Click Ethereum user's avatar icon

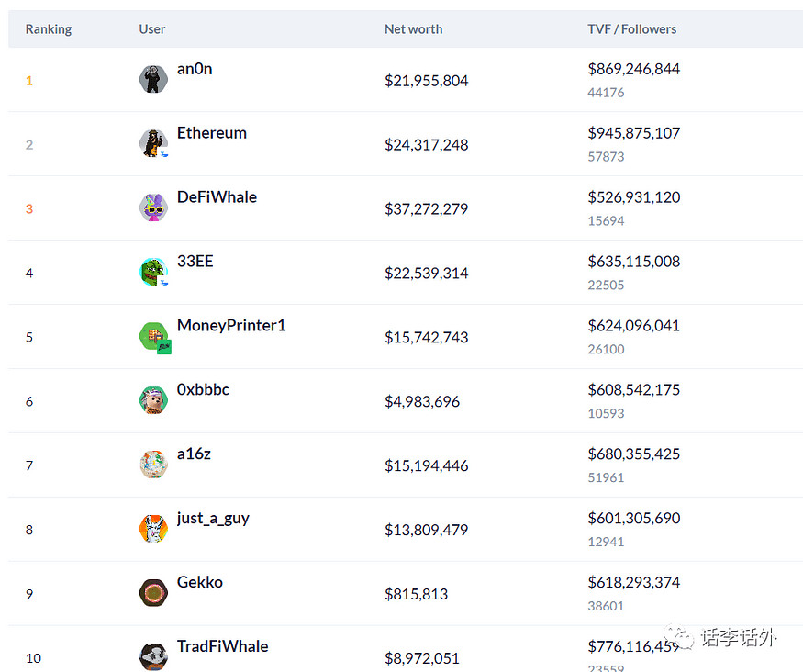[x=153, y=143]
